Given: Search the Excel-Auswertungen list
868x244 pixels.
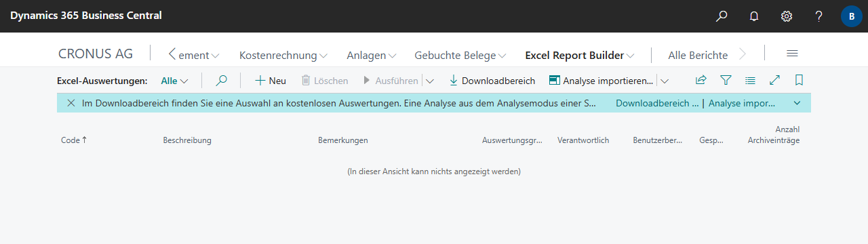Looking at the screenshot, I should (221, 80).
